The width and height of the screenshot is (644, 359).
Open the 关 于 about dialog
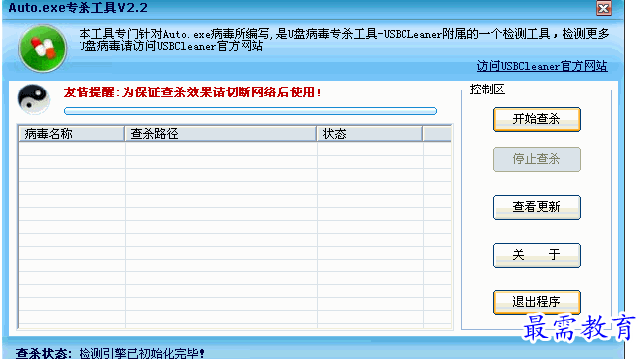click(x=537, y=255)
